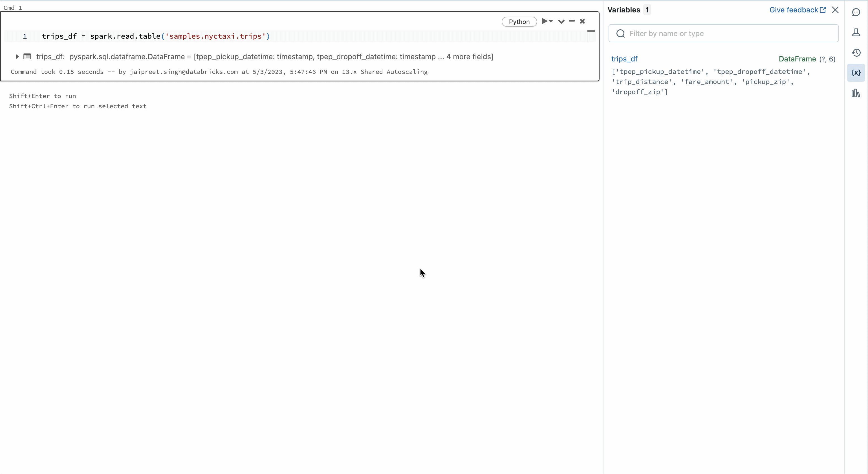Click the trips_df variable name link

[x=624, y=58]
